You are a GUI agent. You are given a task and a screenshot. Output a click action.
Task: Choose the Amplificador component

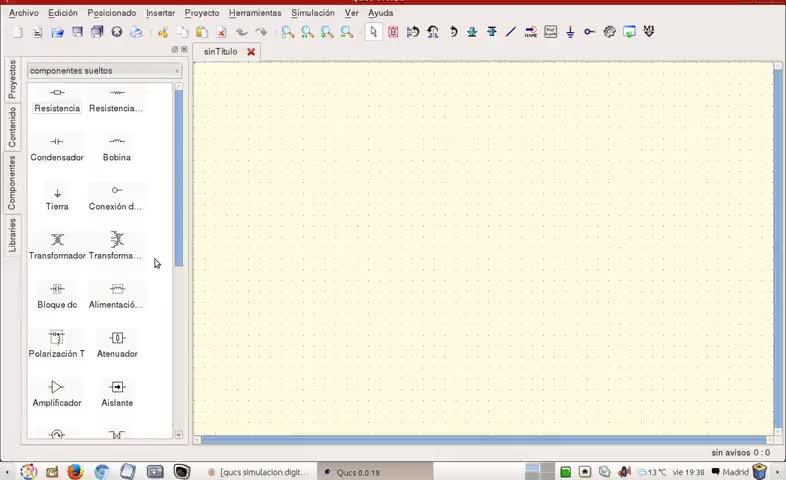pos(57,395)
